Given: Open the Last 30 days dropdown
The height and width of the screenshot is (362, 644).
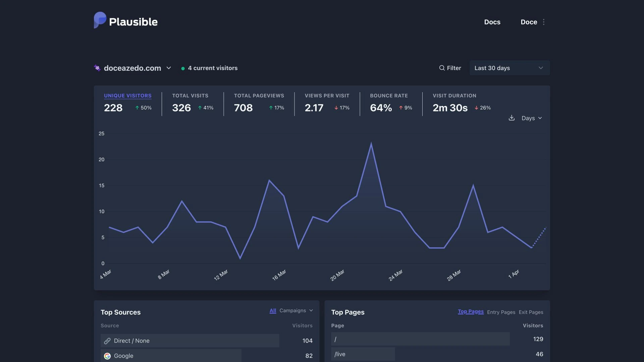Looking at the screenshot, I should tap(509, 68).
